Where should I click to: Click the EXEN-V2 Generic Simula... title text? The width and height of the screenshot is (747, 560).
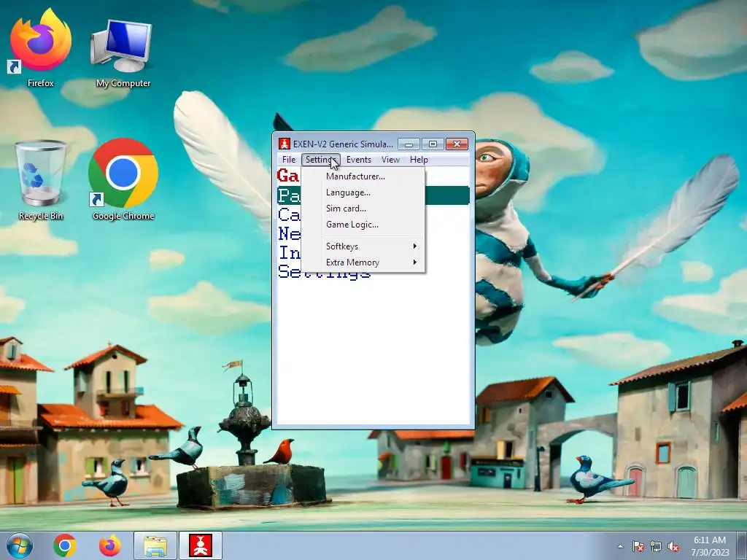[x=343, y=144]
